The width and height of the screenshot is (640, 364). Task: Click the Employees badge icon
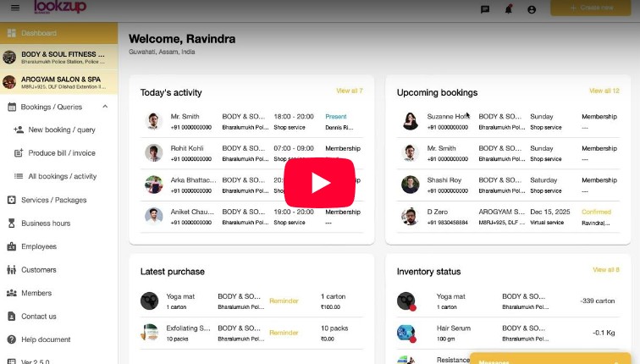(x=12, y=246)
